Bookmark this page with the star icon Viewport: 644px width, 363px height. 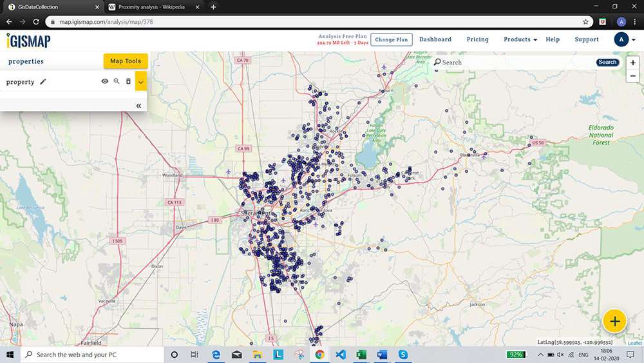tap(585, 22)
